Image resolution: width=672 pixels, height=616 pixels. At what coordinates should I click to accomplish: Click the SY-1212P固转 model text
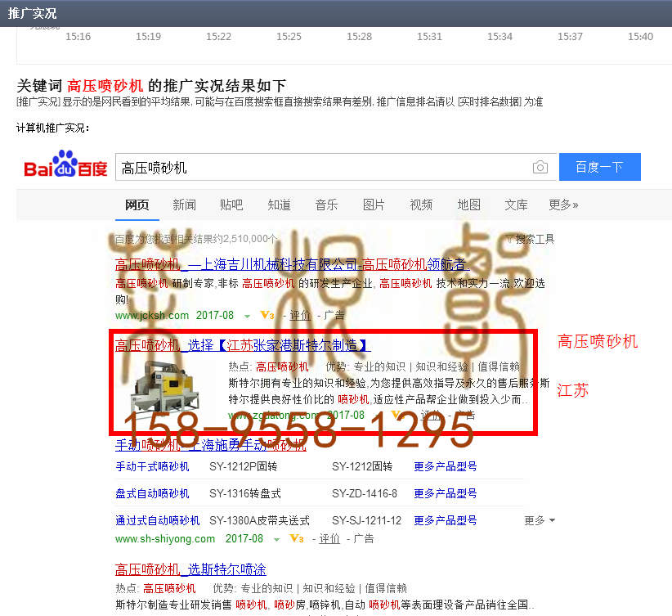click(x=243, y=466)
